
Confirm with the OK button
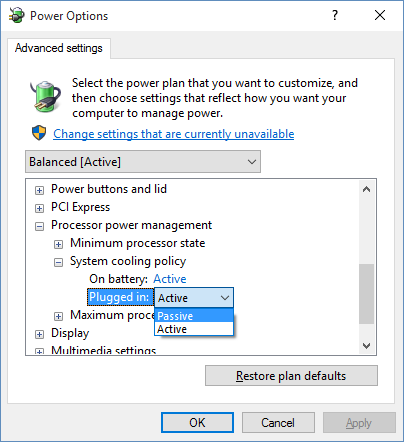coord(197,423)
